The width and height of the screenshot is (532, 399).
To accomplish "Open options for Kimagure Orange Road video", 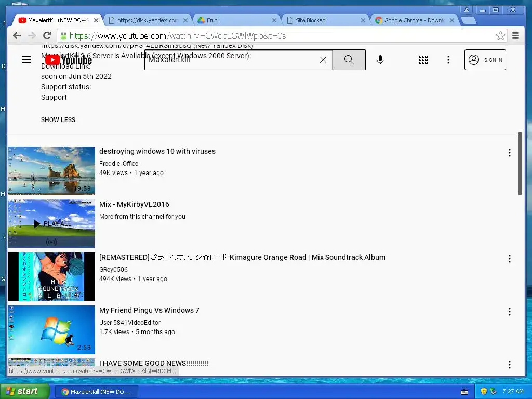I will 509,259.
